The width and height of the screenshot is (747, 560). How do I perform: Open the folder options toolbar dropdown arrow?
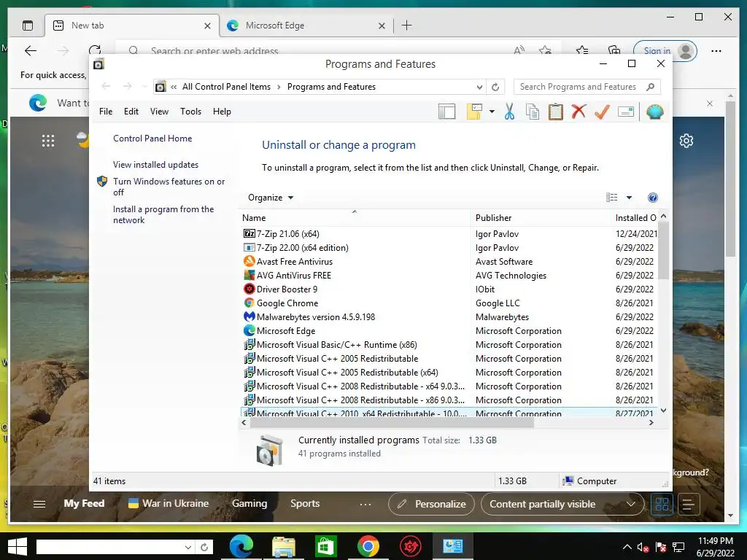[492, 112]
